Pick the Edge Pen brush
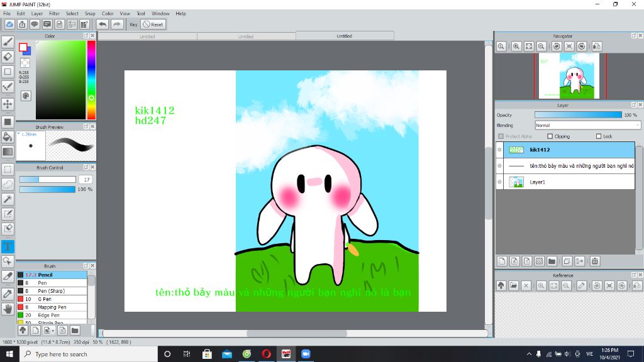Screen dimensions: 644x362 tap(52, 315)
